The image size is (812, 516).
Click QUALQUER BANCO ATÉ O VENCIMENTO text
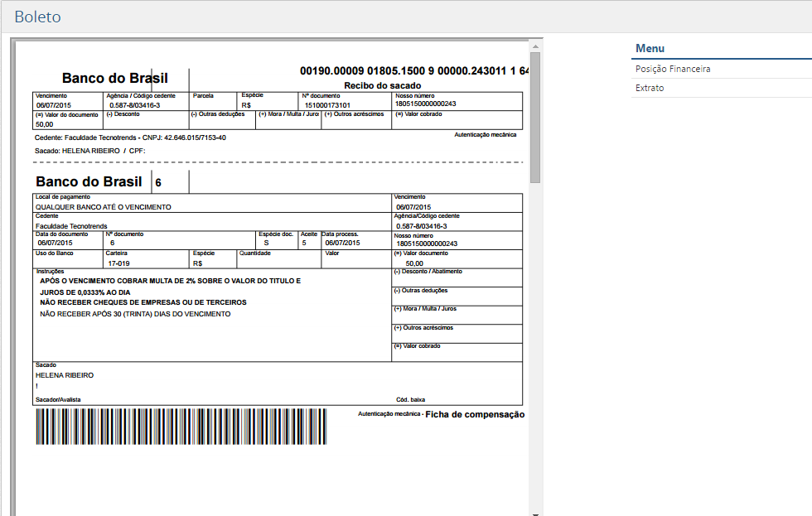pos(104,206)
